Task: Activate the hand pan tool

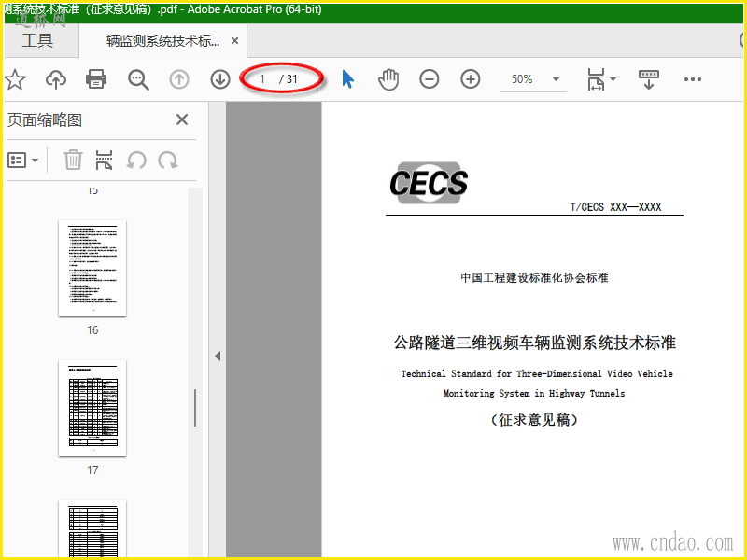Action: (388, 79)
